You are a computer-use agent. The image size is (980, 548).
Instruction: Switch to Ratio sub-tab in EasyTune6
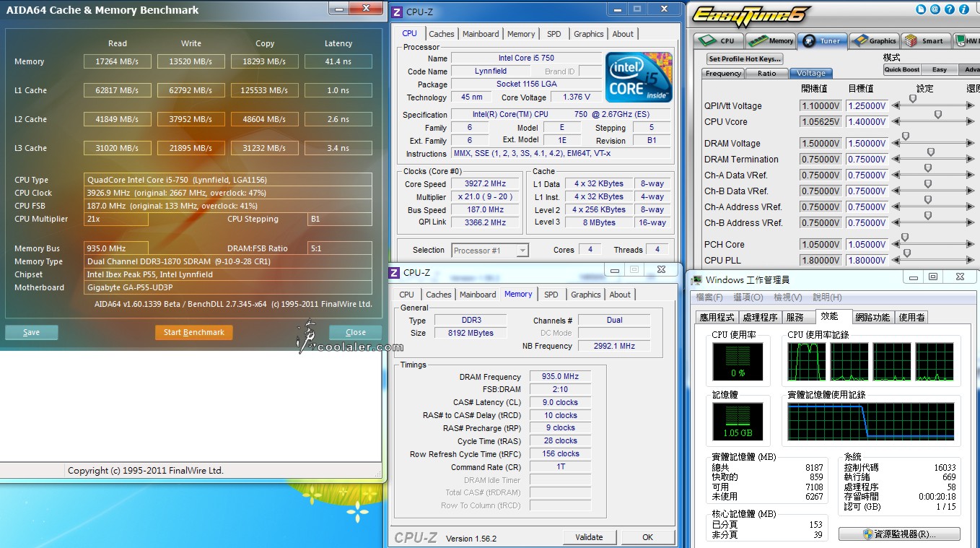coord(766,74)
